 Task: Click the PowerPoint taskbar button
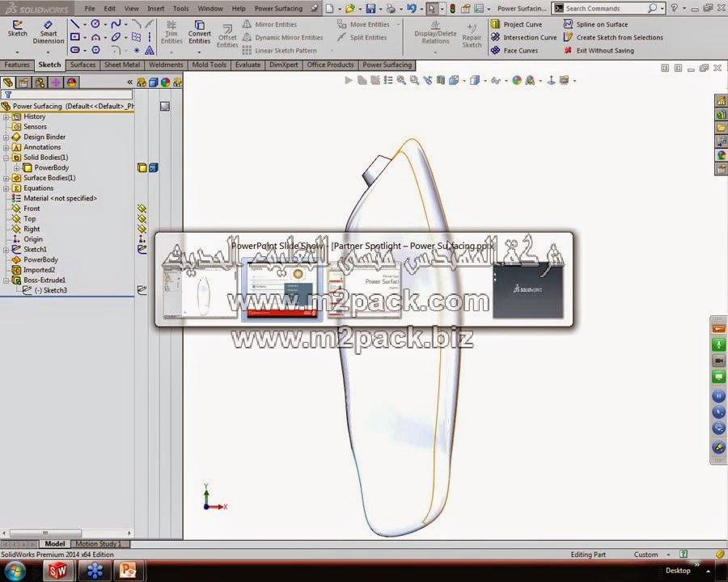(x=128, y=571)
